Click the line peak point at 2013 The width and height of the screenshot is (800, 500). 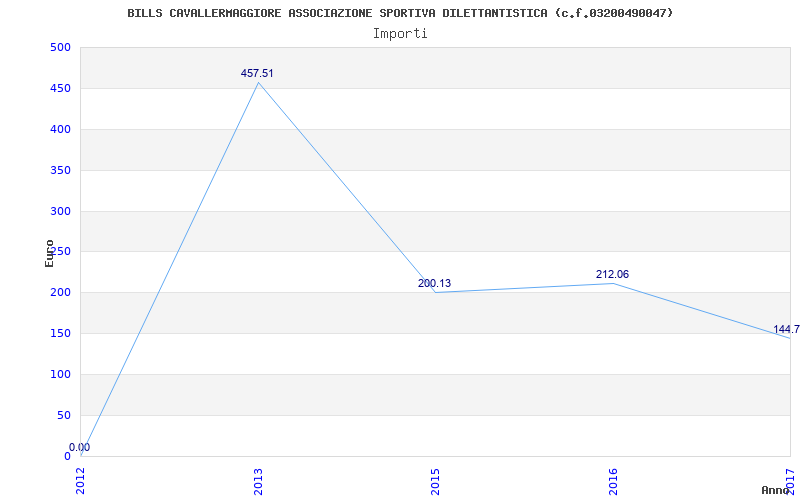[x=258, y=82]
